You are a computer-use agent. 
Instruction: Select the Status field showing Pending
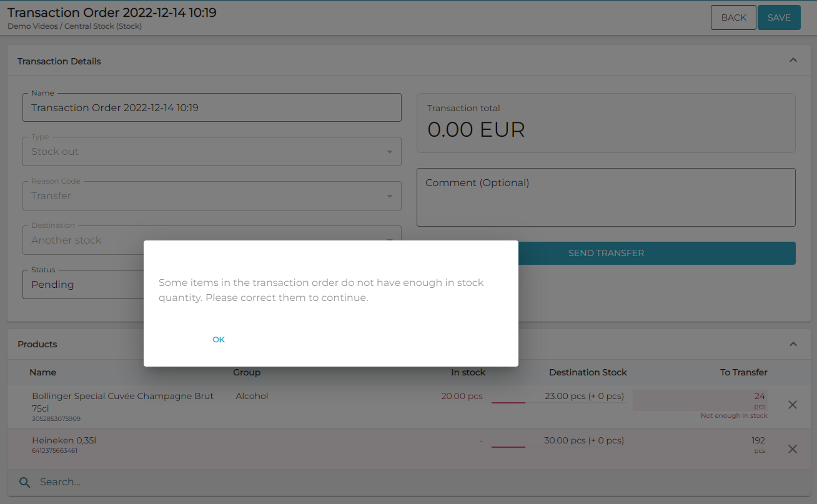[x=82, y=285]
